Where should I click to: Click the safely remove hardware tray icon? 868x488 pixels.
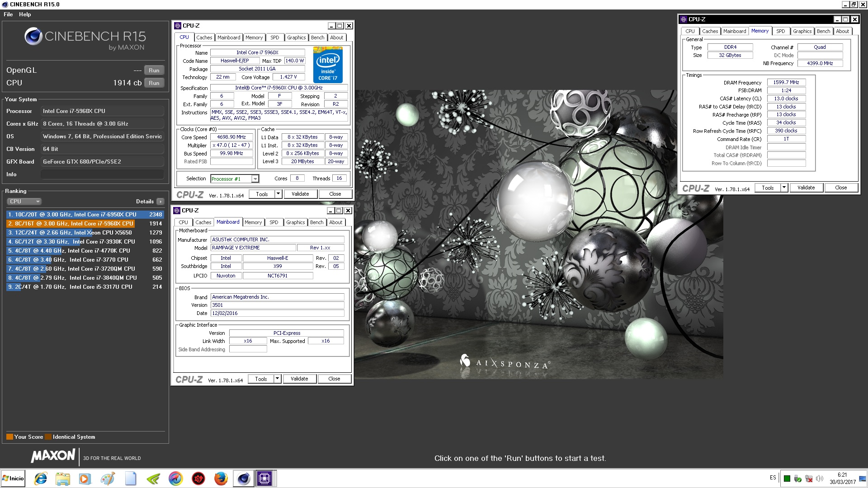(798, 479)
